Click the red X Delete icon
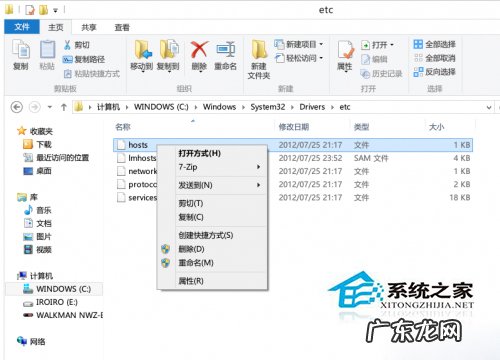Screen dimensions: 500x360 pyautogui.click(x=199, y=50)
